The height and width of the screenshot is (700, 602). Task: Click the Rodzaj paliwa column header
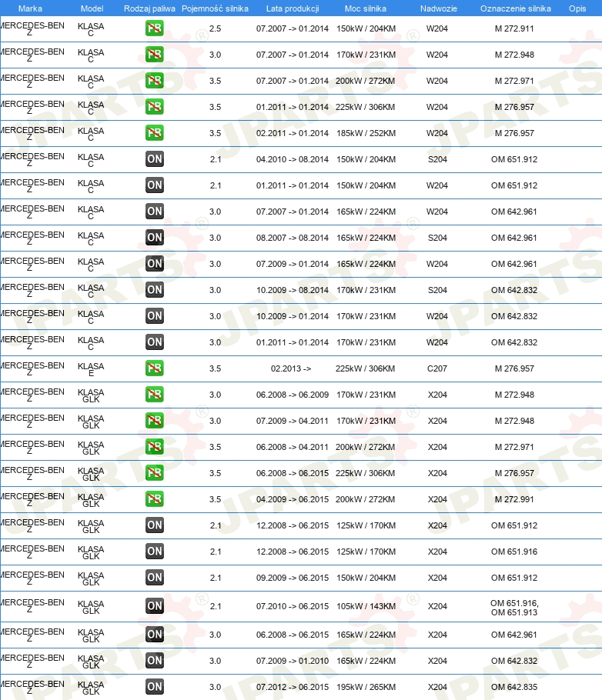149,8
